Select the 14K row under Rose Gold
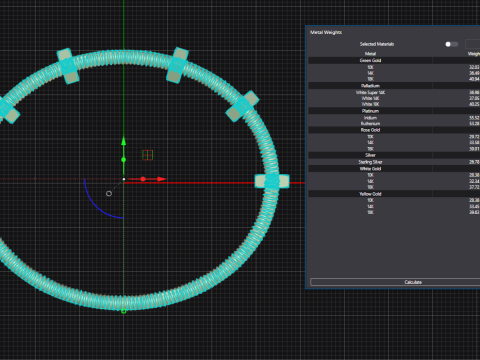Image resolution: width=480 pixels, height=360 pixels. [x=394, y=143]
